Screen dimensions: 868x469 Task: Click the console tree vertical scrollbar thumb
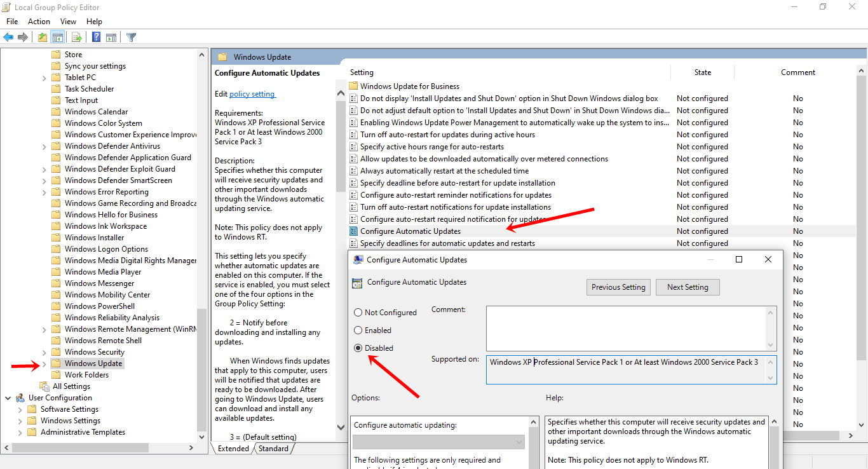pos(202,369)
